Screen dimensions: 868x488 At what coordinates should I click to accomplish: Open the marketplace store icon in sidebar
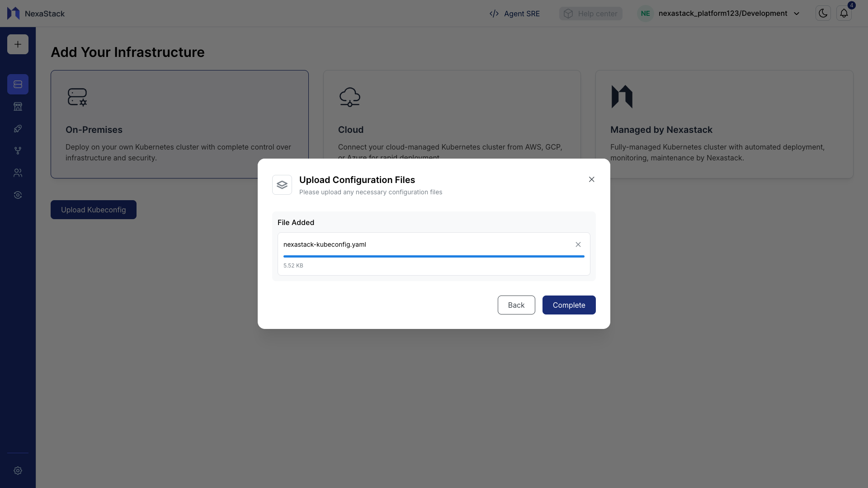tap(18, 106)
